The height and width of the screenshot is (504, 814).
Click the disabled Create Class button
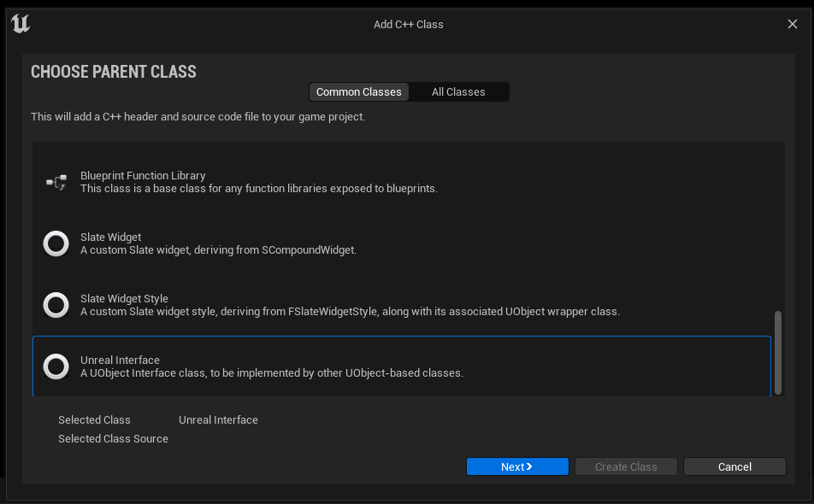click(626, 466)
